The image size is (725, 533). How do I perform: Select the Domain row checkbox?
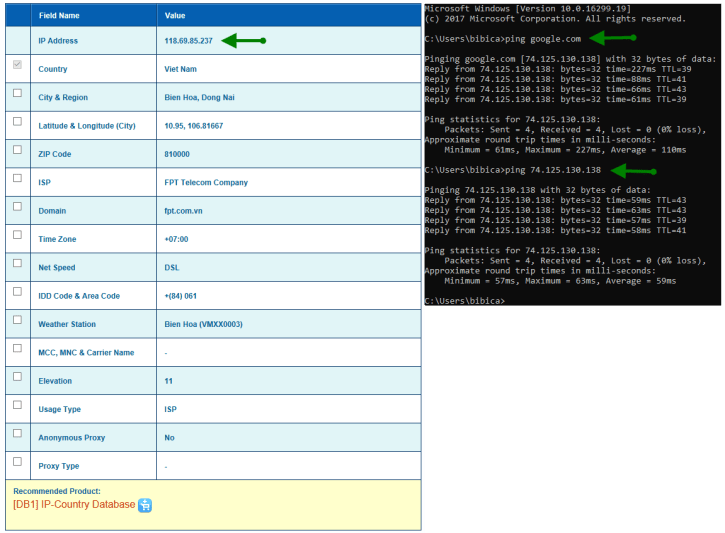pos(16,206)
